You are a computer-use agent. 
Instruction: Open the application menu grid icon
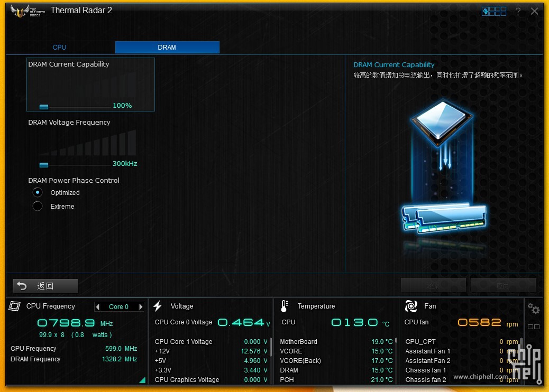click(x=494, y=12)
